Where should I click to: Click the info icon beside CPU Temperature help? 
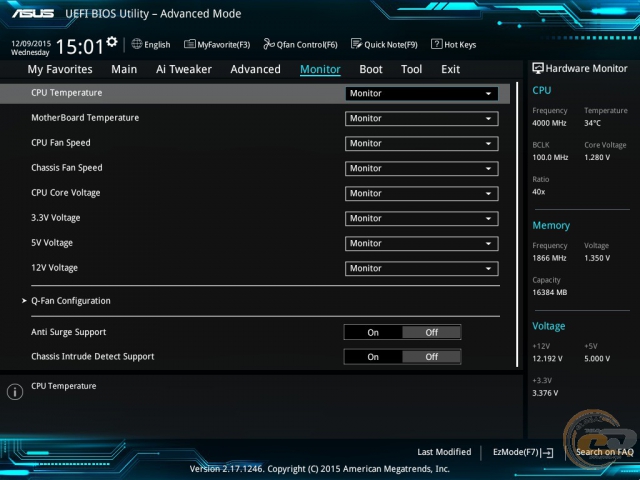click(x=15, y=392)
